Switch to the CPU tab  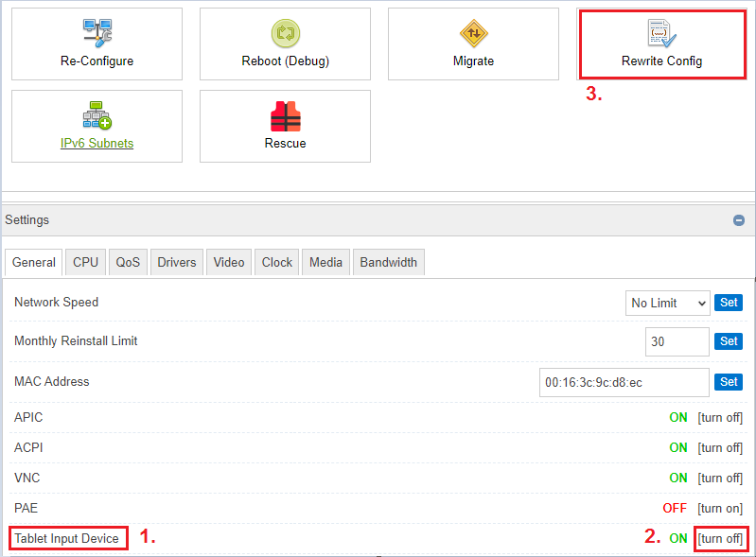85,262
